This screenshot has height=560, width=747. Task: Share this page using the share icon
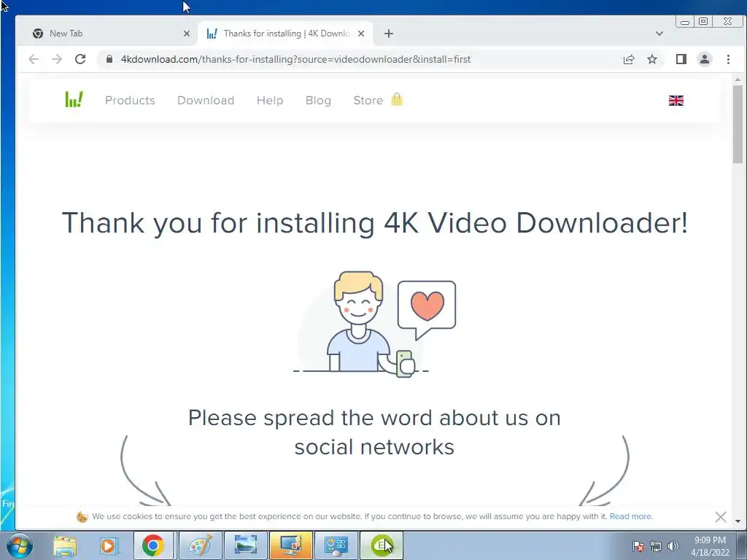click(629, 59)
